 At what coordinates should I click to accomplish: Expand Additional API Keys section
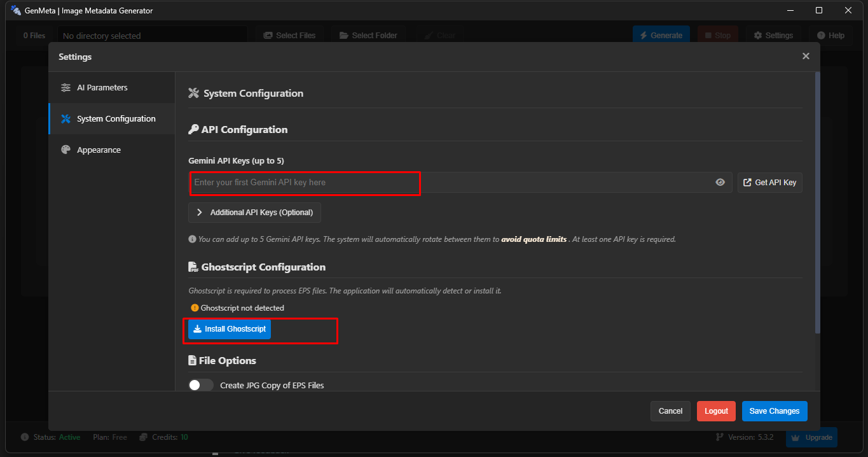coord(254,213)
